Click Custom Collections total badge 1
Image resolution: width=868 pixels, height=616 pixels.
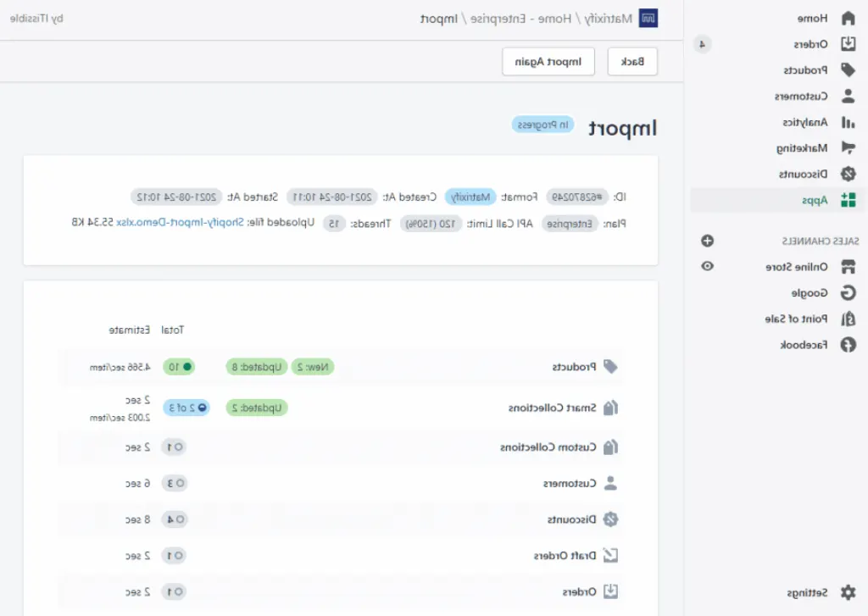(174, 447)
